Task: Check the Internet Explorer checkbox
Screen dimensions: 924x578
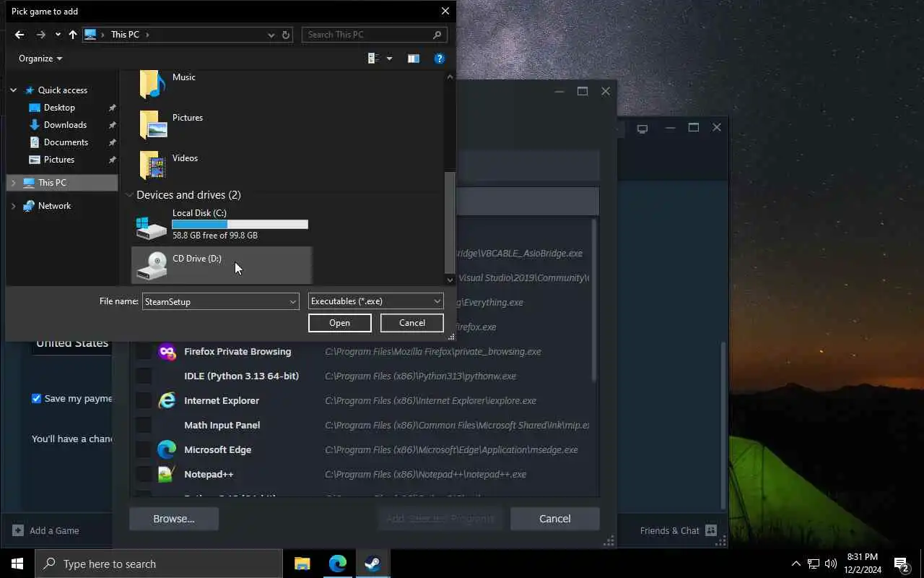Action: tap(144, 401)
